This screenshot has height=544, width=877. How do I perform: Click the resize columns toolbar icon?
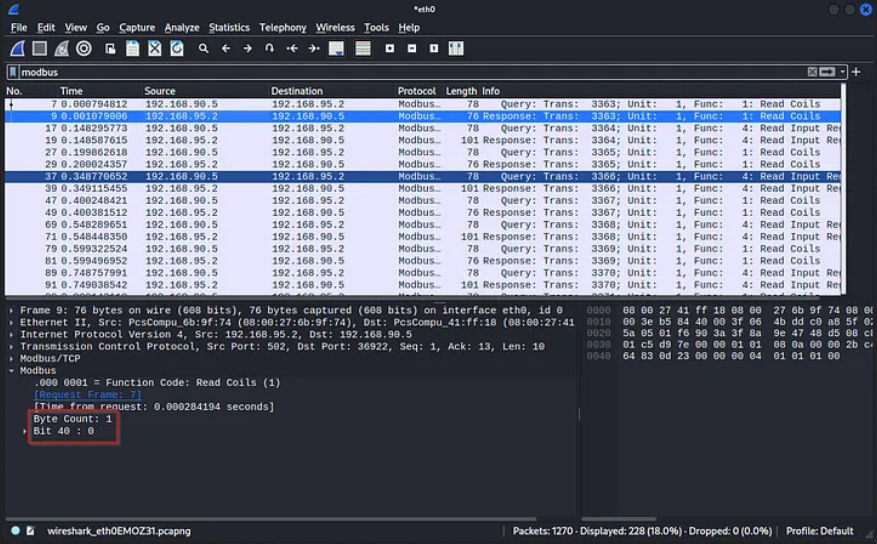[456, 48]
